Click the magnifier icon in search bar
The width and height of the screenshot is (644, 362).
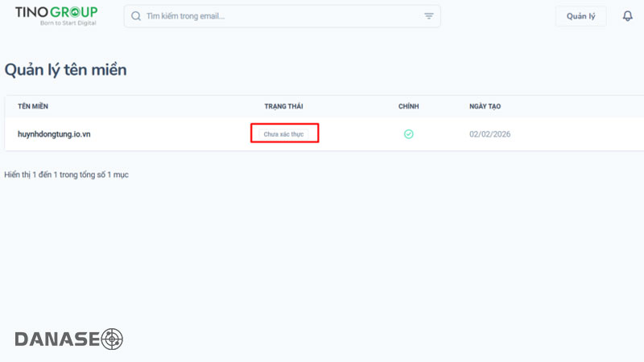click(x=136, y=16)
